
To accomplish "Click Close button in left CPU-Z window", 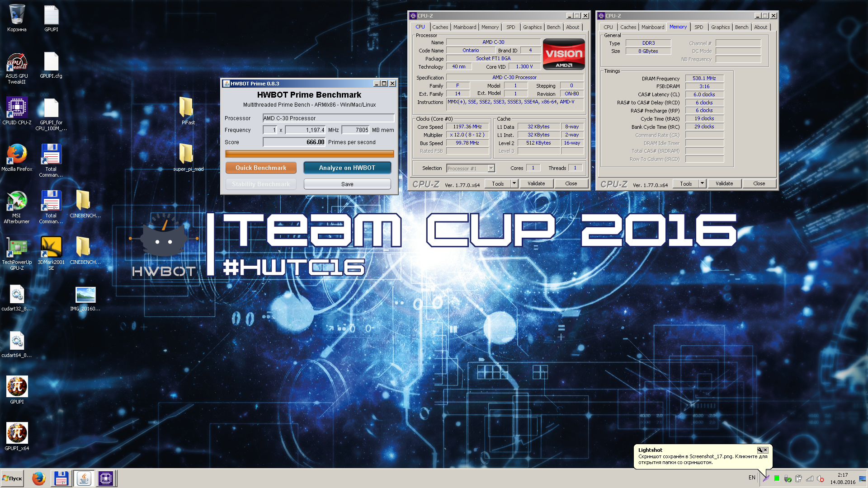I will (571, 183).
